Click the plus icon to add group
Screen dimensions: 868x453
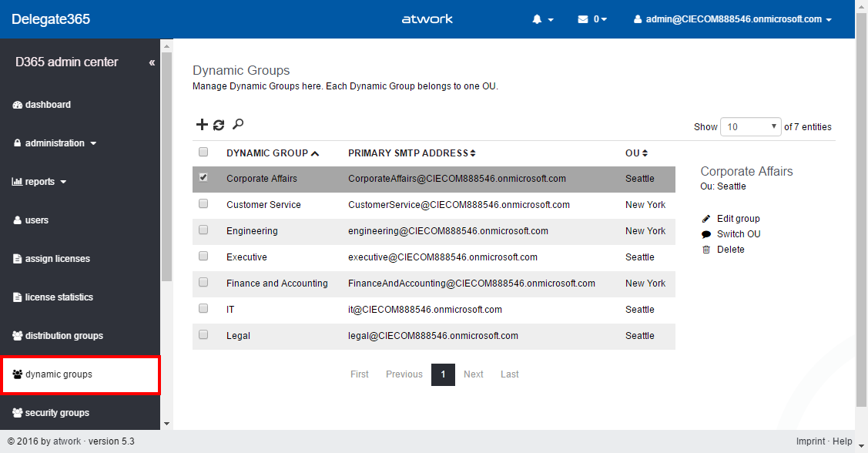click(202, 125)
